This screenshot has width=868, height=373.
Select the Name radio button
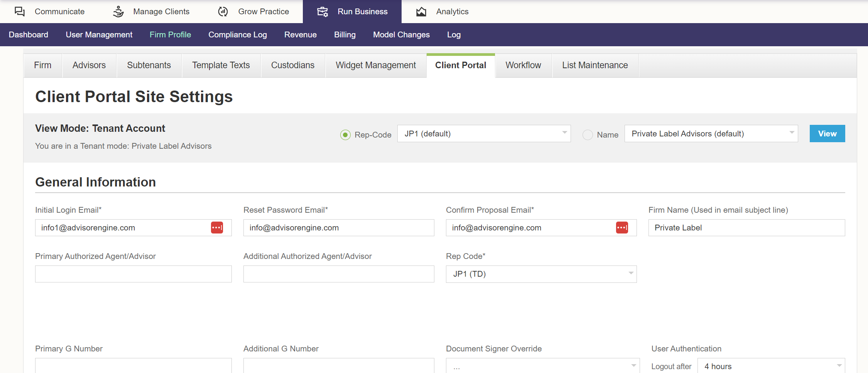pyautogui.click(x=588, y=135)
